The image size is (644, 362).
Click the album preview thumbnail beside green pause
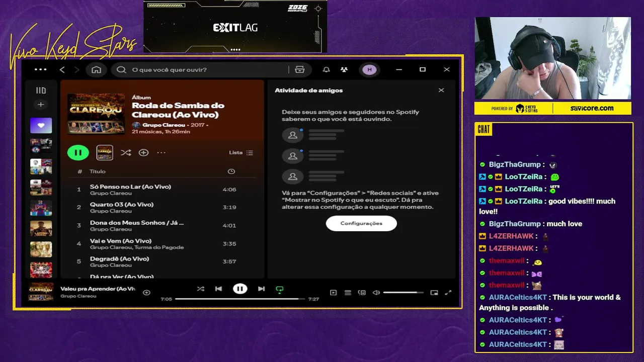(x=105, y=152)
